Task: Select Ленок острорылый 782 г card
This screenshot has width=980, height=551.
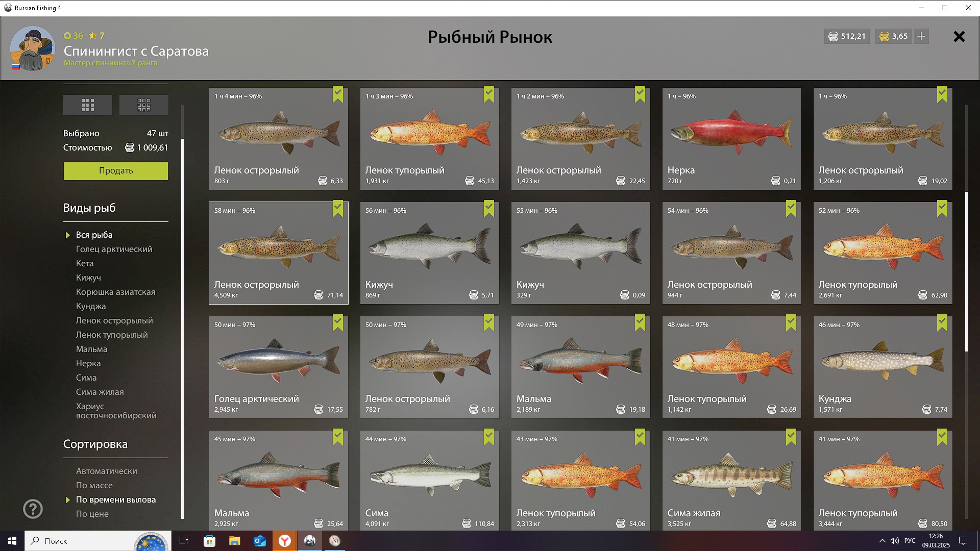Action: (430, 367)
